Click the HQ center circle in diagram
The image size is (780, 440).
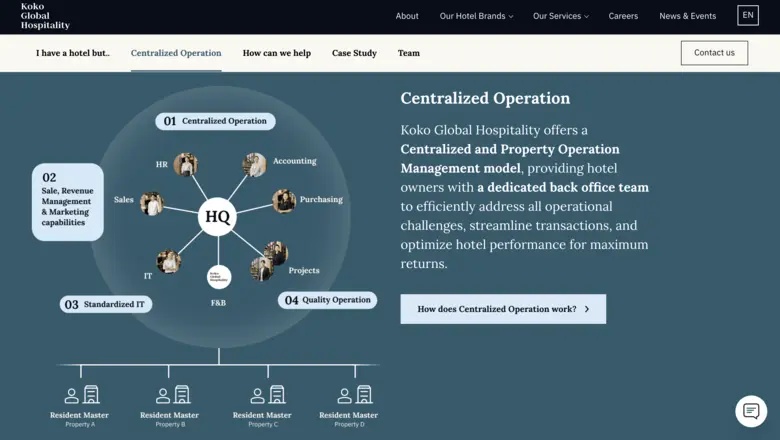tap(217, 216)
